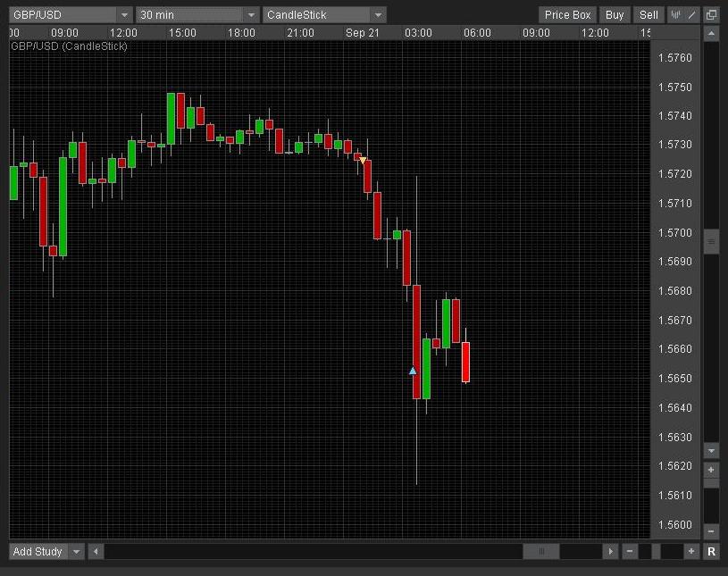Click the blue triangle marker on chart
728x576 pixels.
click(x=413, y=371)
